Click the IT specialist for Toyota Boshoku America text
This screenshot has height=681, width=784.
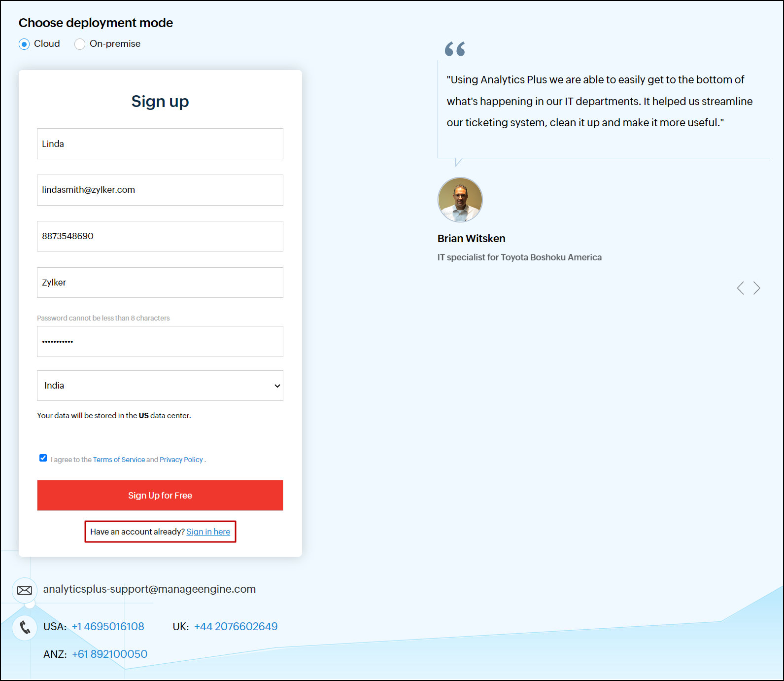coord(519,257)
